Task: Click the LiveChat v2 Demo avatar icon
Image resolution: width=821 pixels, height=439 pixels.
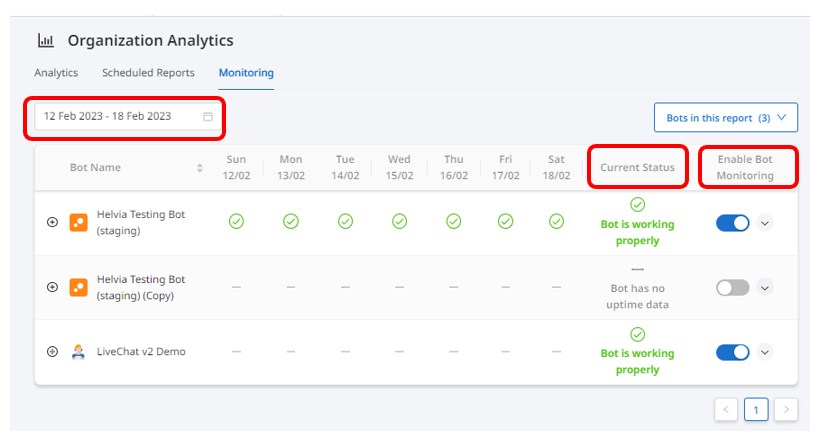Action: tap(79, 352)
